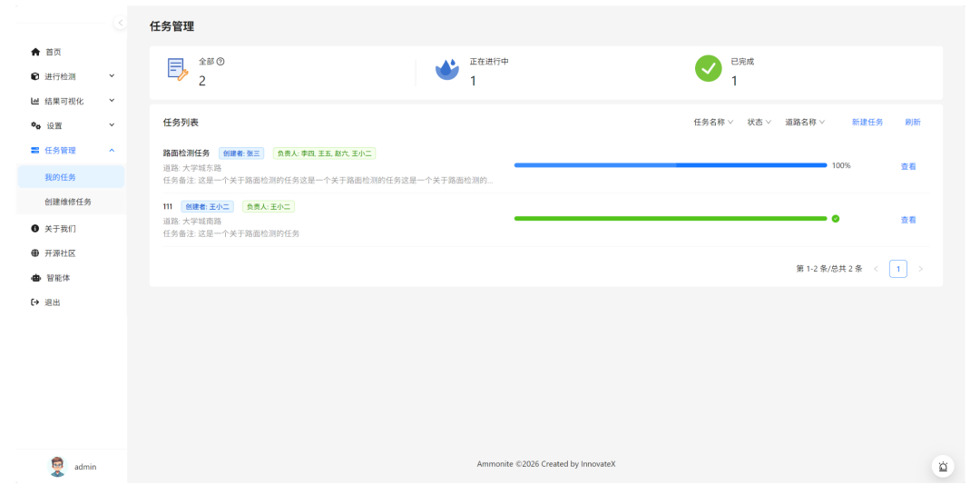The width and height of the screenshot is (980, 495).
Task: Click the 道路: 大学城东路 text
Action: [x=192, y=168]
